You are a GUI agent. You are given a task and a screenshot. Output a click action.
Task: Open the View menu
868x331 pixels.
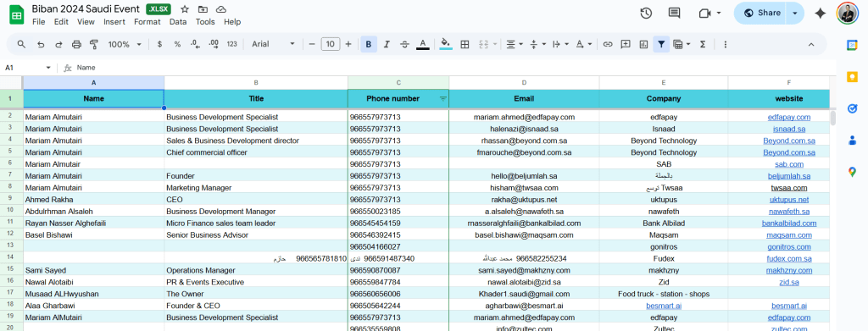[86, 22]
